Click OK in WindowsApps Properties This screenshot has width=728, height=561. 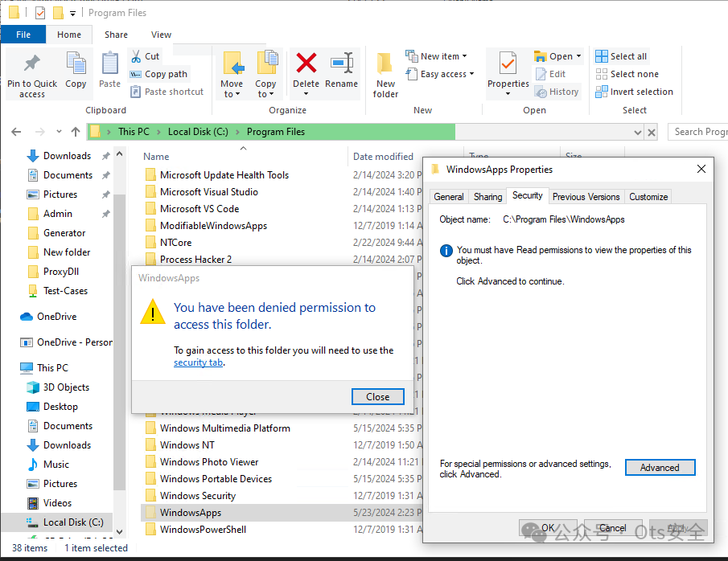[x=548, y=527]
